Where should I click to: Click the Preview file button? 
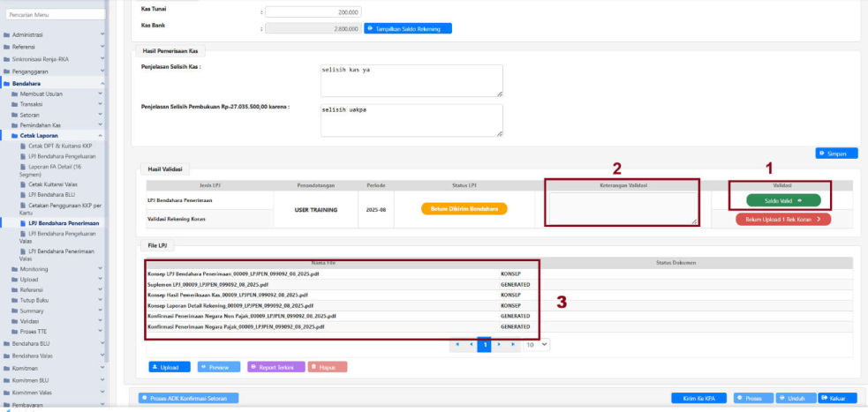coord(219,366)
